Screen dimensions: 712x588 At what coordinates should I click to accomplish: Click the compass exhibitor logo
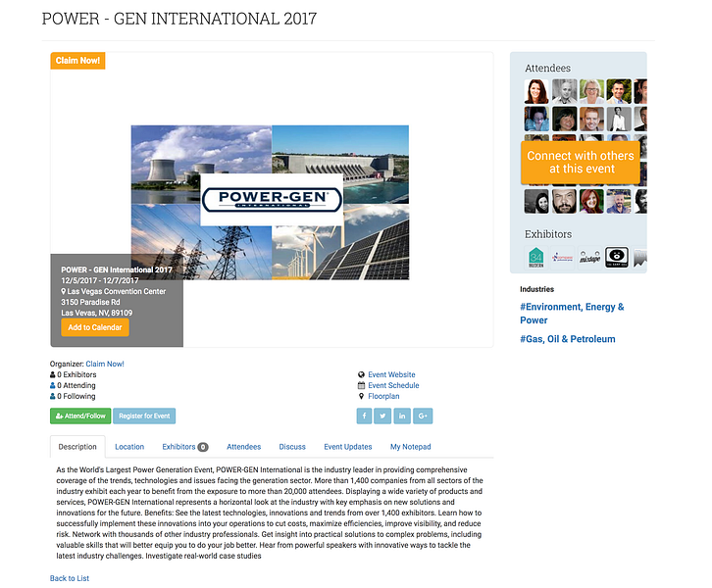tap(563, 258)
